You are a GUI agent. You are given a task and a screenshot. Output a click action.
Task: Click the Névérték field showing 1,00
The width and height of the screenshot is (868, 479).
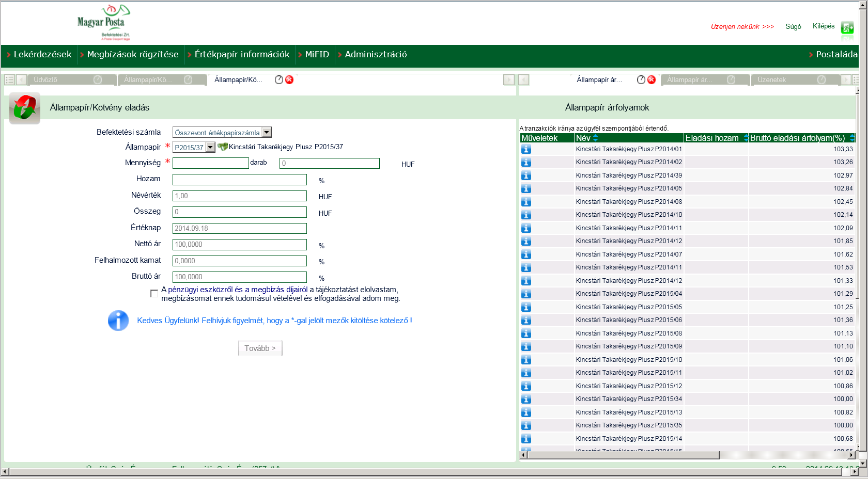tap(240, 196)
